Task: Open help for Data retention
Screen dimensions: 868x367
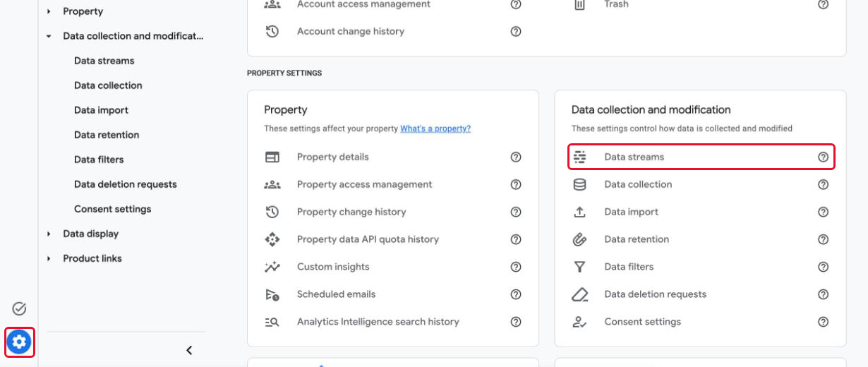Action: pos(823,239)
